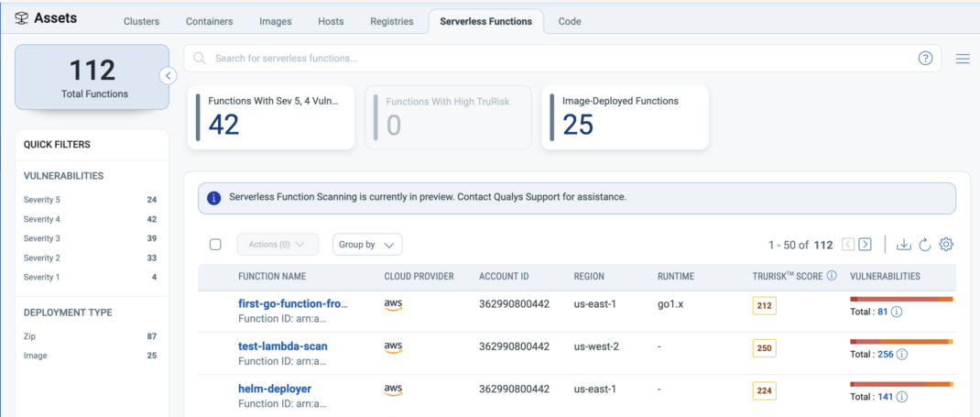Viewport: 980px width, 417px height.
Task: Click AWS logo in helm-deployer row
Action: pyautogui.click(x=393, y=390)
